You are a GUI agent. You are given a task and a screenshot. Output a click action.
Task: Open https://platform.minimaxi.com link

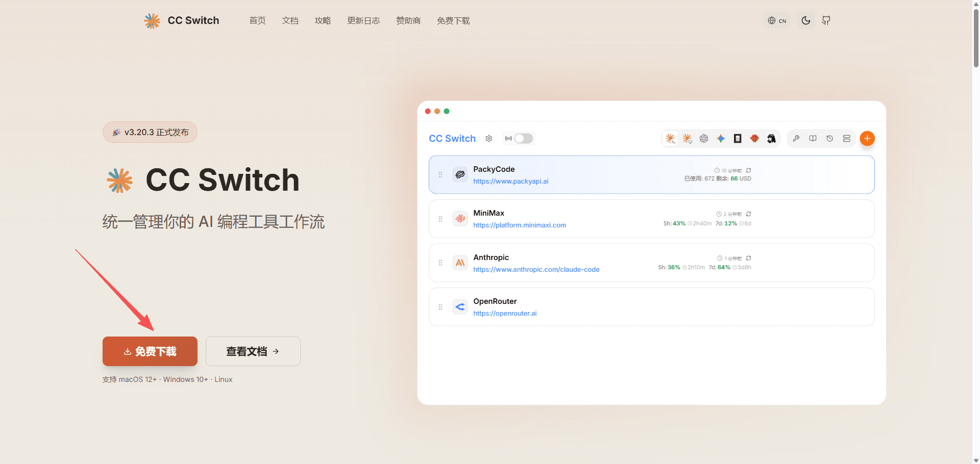pyautogui.click(x=520, y=225)
